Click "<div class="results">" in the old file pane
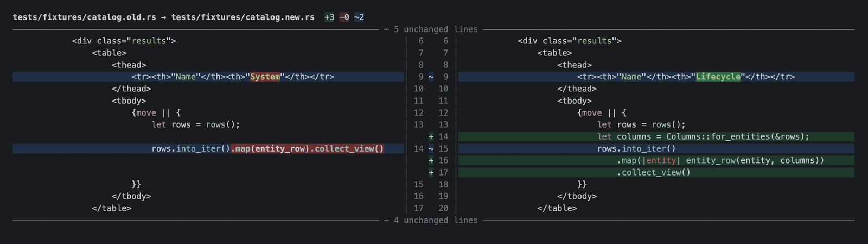Image resolution: width=868 pixels, height=244 pixels. pyautogui.click(x=124, y=41)
